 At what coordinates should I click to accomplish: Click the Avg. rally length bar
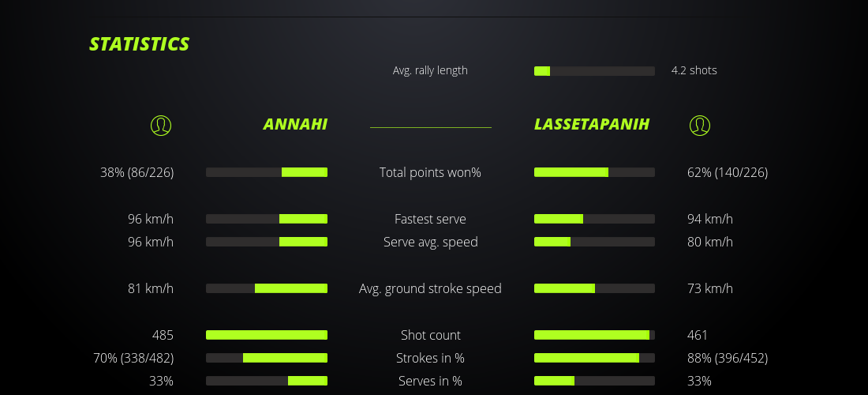594,71
